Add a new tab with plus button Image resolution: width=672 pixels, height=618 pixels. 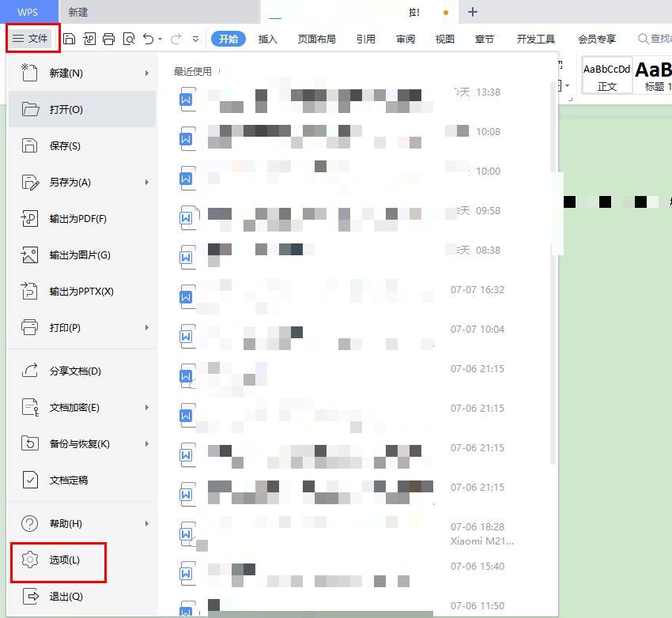(473, 12)
